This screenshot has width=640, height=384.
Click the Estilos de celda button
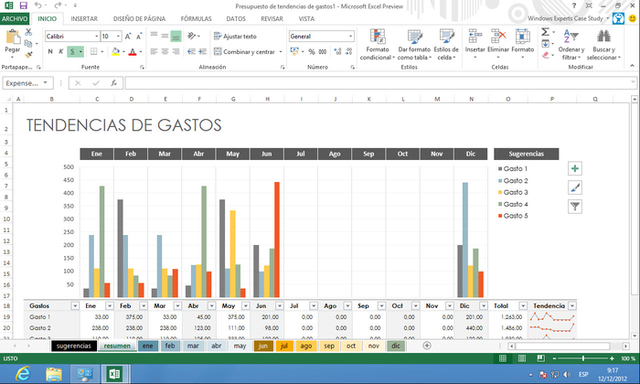[x=446, y=45]
